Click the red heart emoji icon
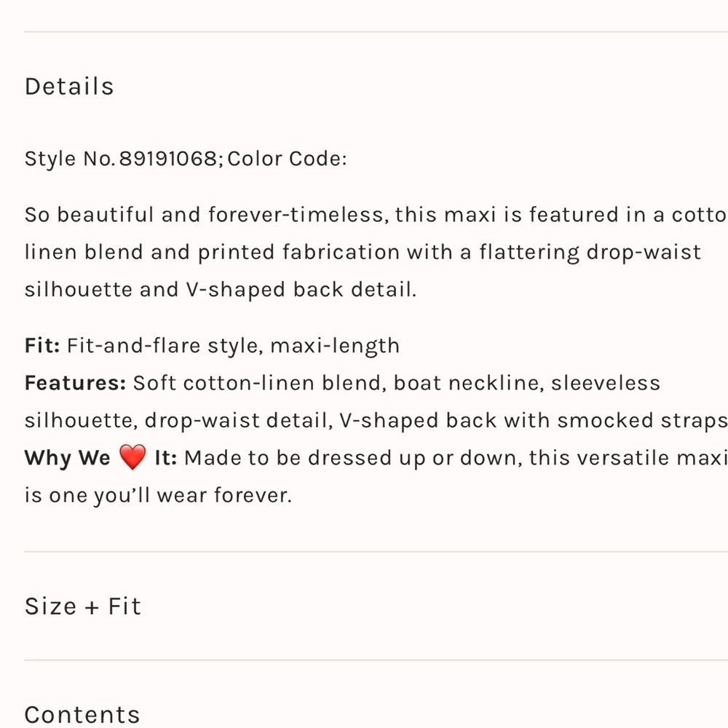Screen dimensions: 728x728 (132, 457)
